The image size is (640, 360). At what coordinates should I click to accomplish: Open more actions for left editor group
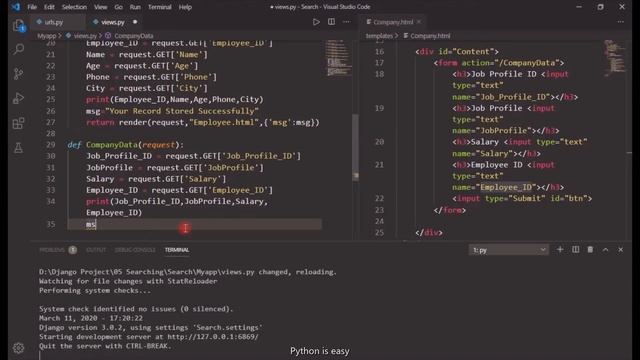pos(347,22)
